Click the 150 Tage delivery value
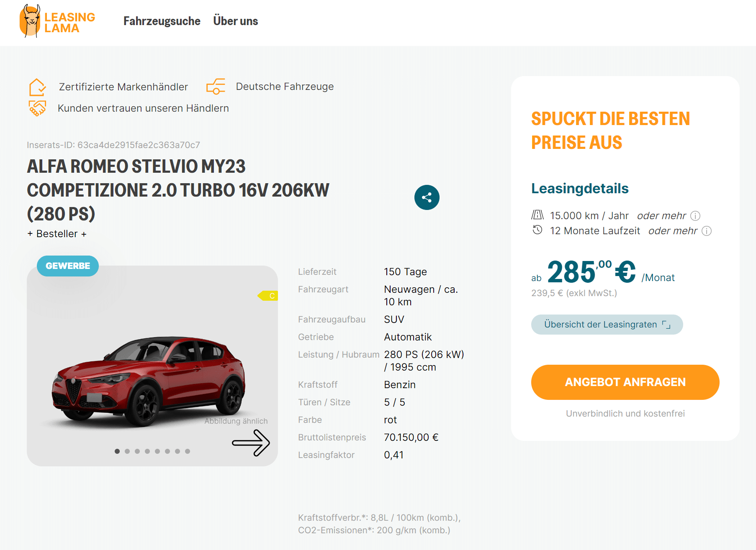 [405, 272]
